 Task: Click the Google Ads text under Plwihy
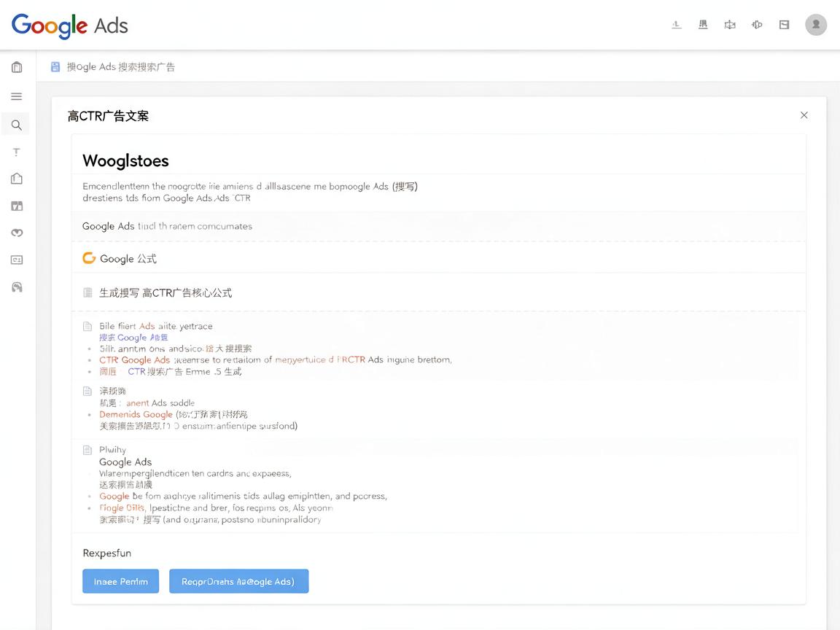[125, 462]
